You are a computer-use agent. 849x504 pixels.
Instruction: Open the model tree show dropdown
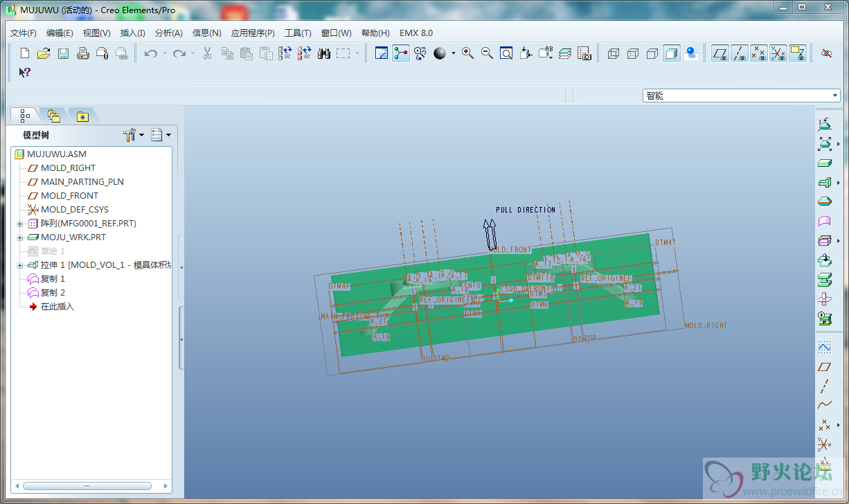[x=161, y=135]
